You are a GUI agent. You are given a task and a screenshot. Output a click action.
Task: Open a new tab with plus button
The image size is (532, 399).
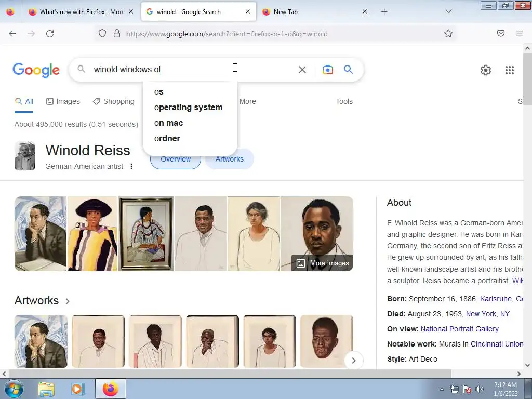[384, 12]
